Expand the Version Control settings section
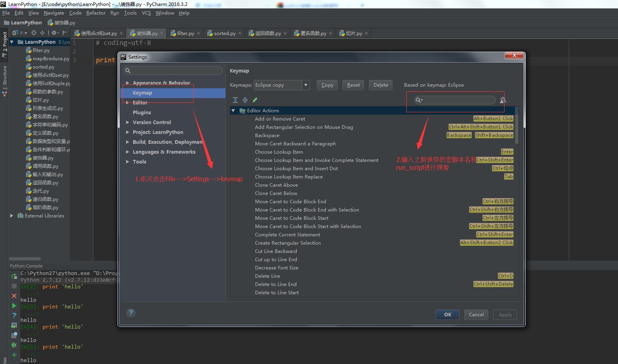The height and width of the screenshot is (364, 618). click(x=127, y=123)
